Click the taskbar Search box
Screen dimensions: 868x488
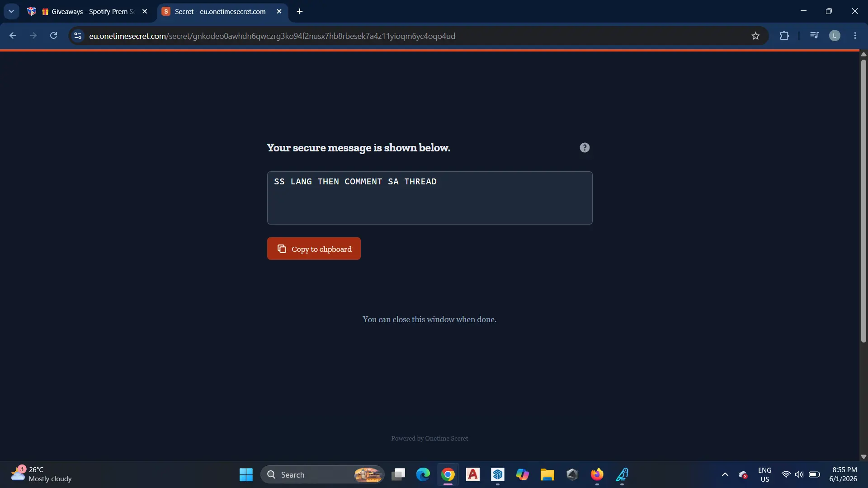[322, 474]
